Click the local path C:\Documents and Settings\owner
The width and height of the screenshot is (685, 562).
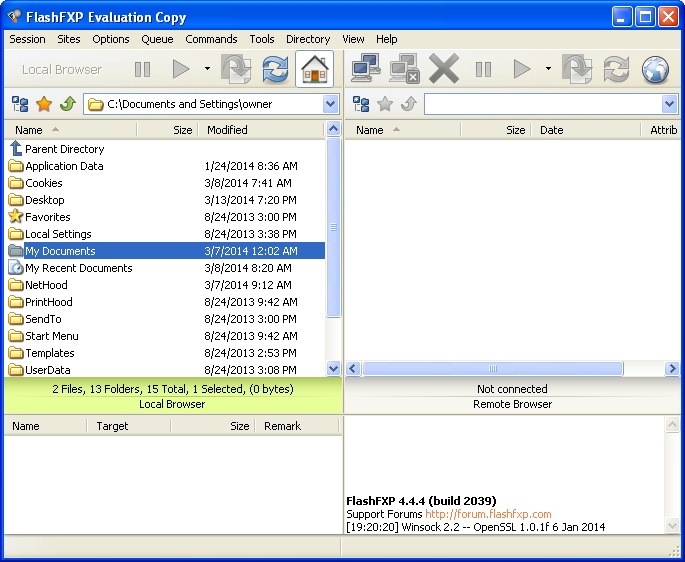tap(190, 104)
